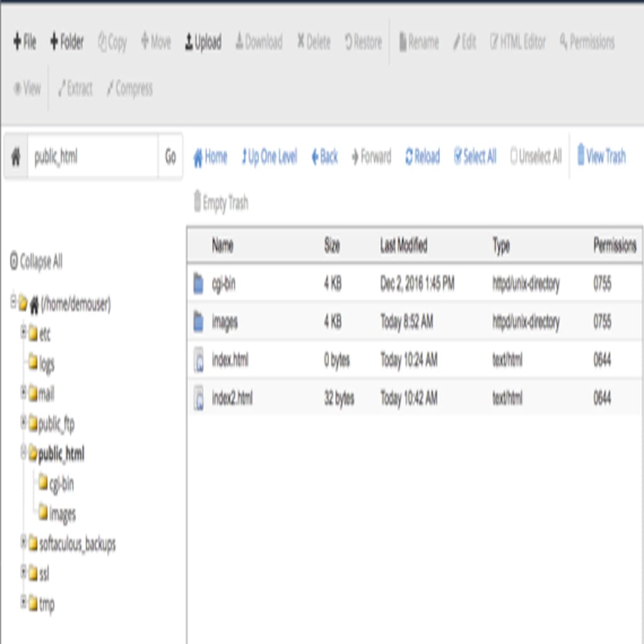644x644 pixels.
Task: Click 0644 permissions of index2.html row
Action: [x=602, y=398]
